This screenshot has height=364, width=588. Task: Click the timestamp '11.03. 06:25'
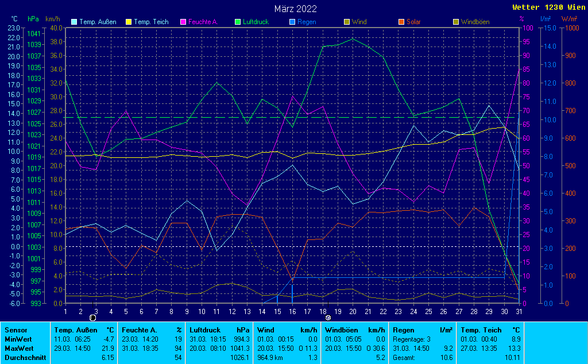pos(72,339)
